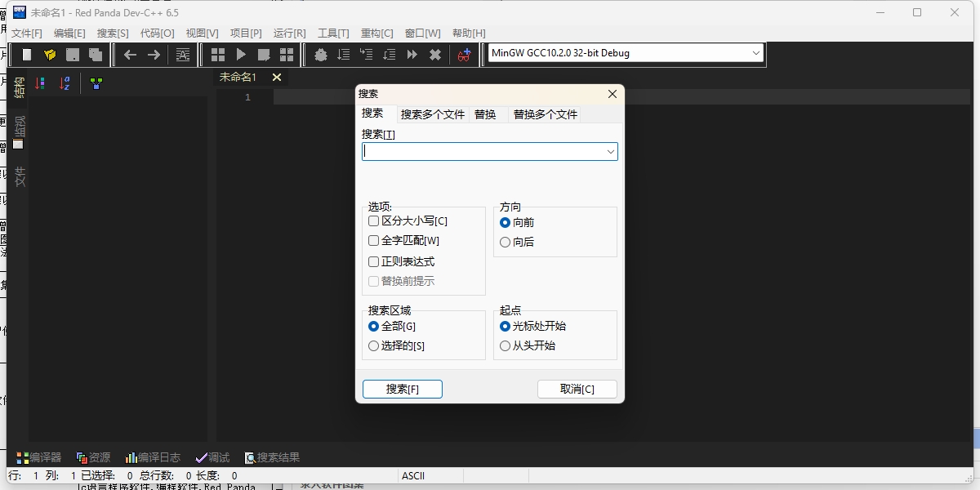Click the Run play icon
The image size is (980, 490).
(241, 55)
